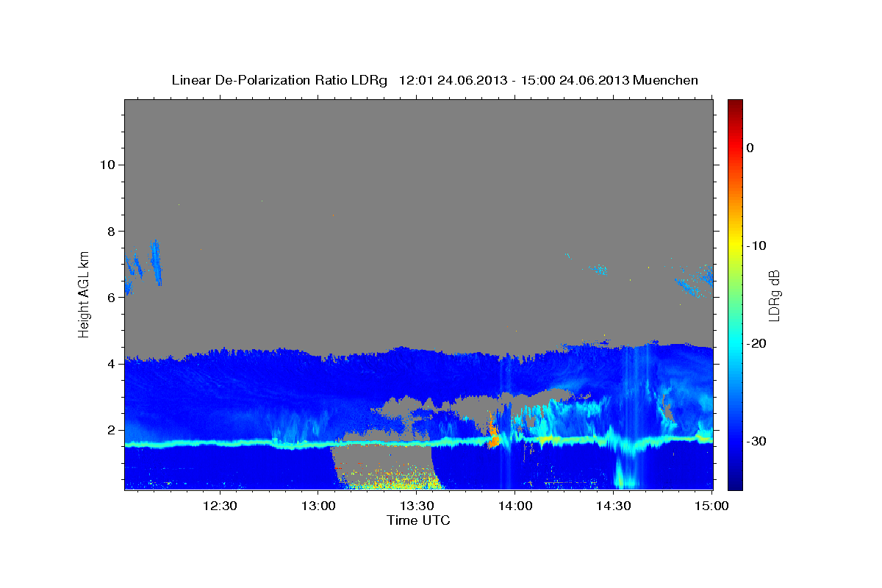The image size is (882, 588).
Task: Click the 'LDRg dB' colorbar label
Action: pyautogui.click(x=774, y=295)
